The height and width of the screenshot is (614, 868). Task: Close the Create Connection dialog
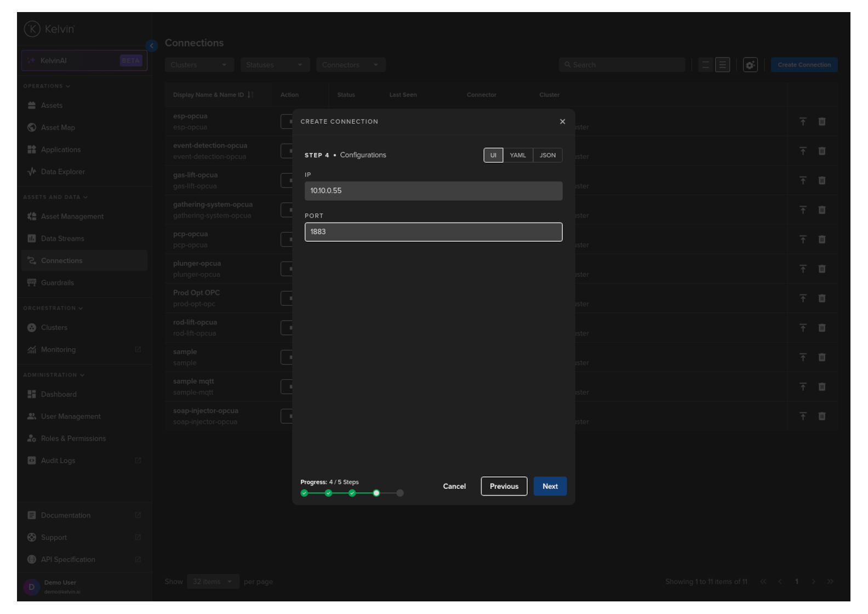(562, 122)
